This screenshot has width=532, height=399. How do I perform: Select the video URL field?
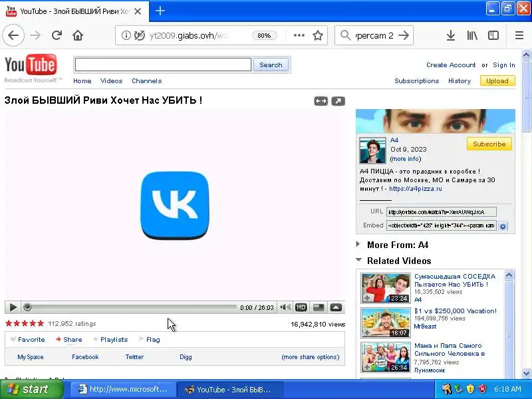click(441, 212)
